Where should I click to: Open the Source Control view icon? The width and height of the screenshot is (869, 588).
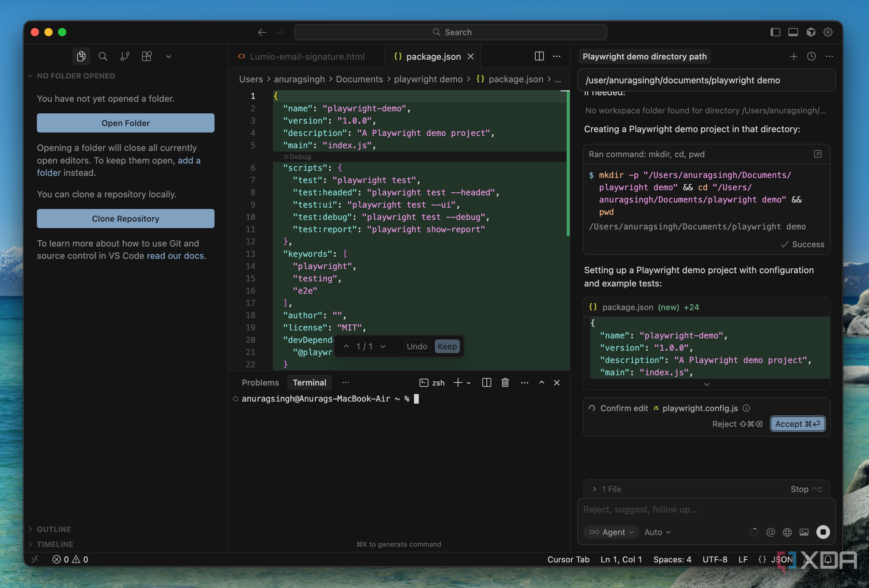125,56
